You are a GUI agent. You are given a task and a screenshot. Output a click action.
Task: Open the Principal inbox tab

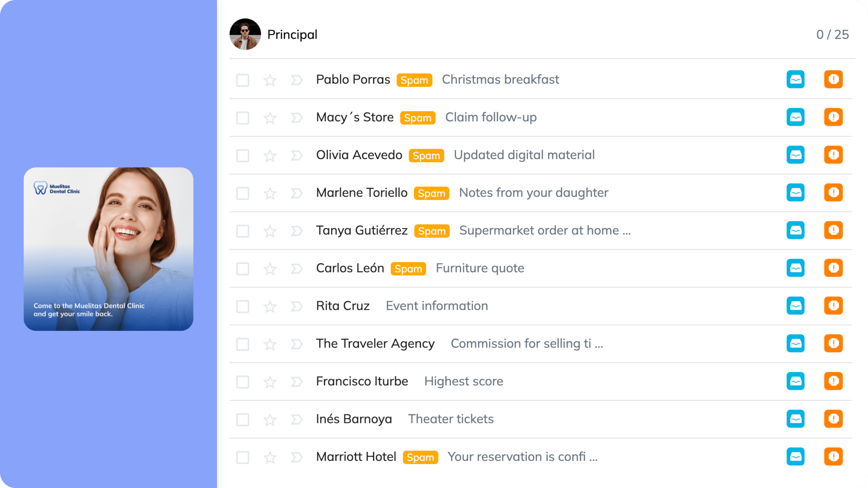coord(292,34)
